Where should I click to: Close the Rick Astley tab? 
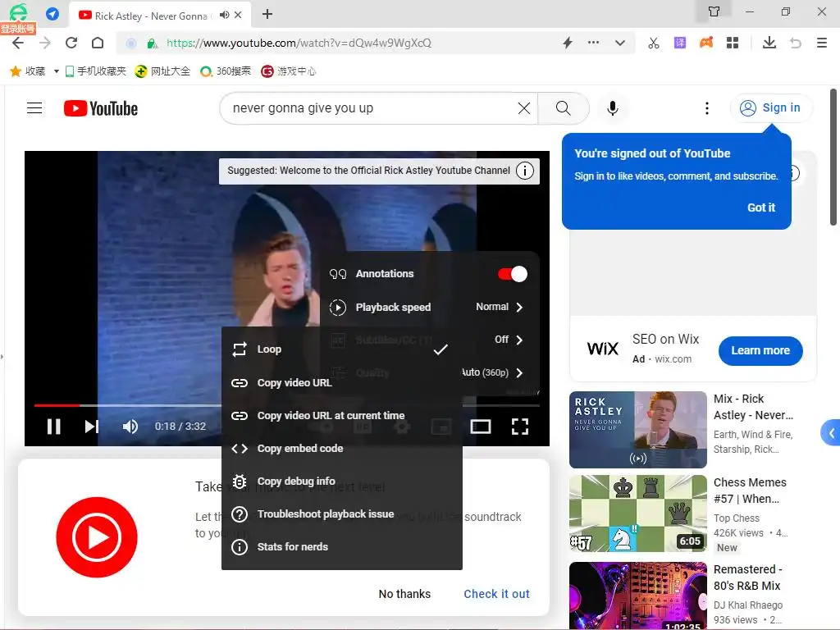pyautogui.click(x=239, y=15)
